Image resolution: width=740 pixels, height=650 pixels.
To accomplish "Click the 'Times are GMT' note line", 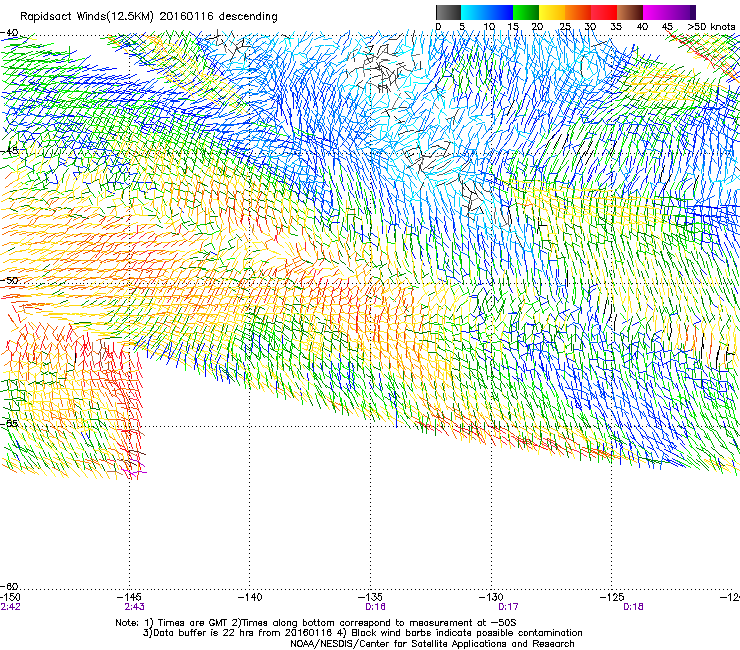I will coord(316,623).
